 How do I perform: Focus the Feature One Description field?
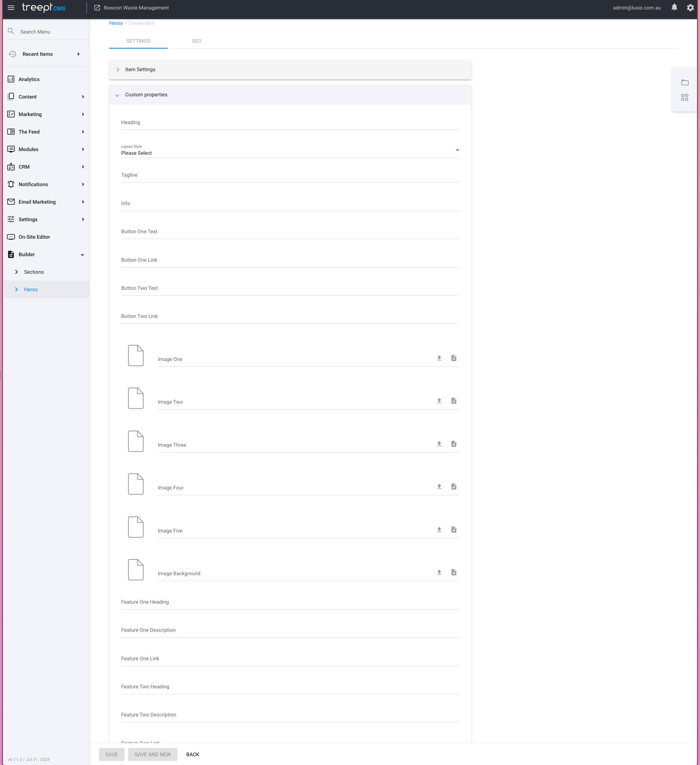[x=290, y=630]
